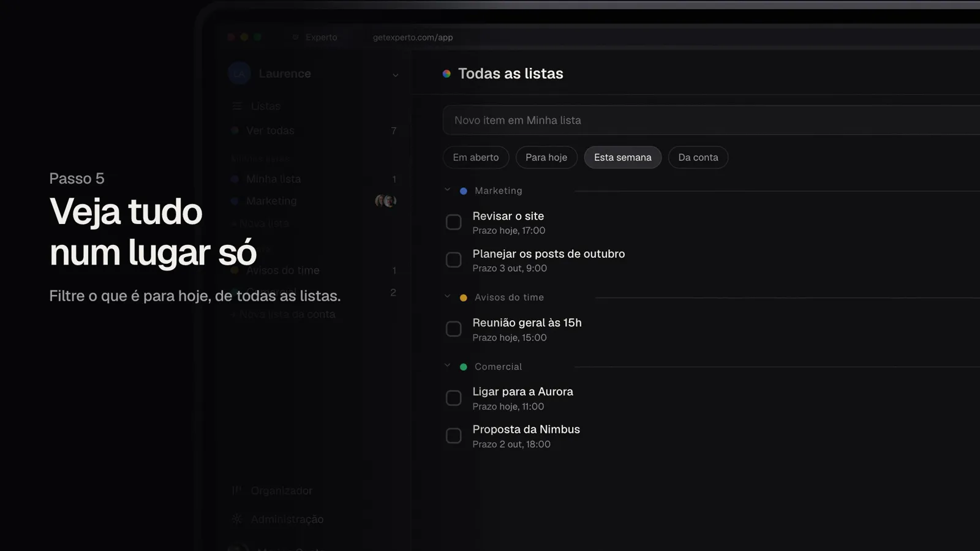Click + Nova lista da conta link
This screenshot has width=980, height=551.
point(283,314)
